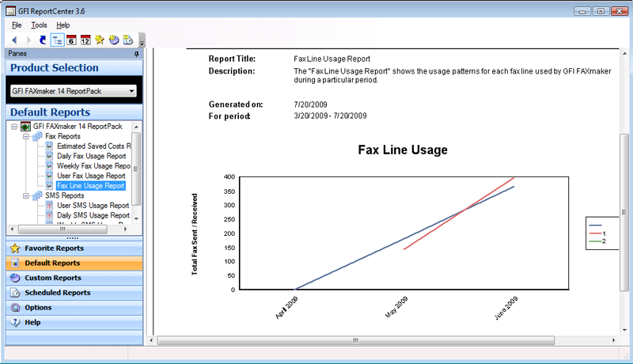
Task: Click tree horizontal scroll right arrow
Action: (x=126, y=229)
